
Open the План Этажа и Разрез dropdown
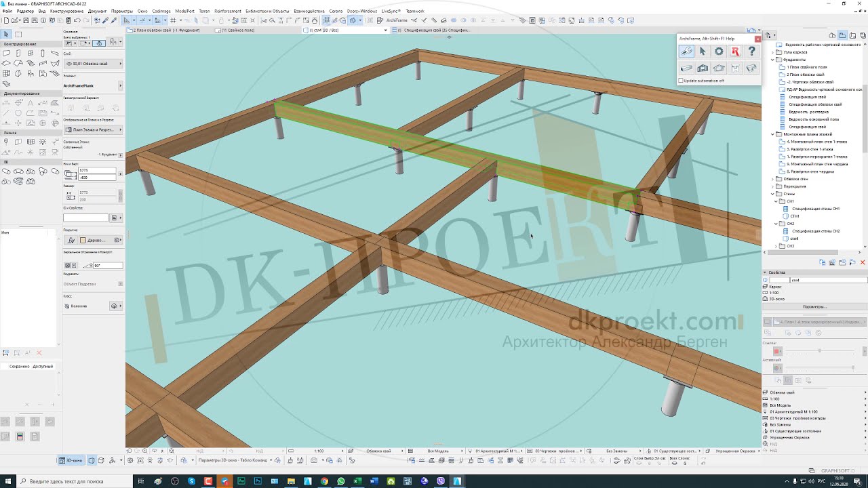[x=93, y=129]
